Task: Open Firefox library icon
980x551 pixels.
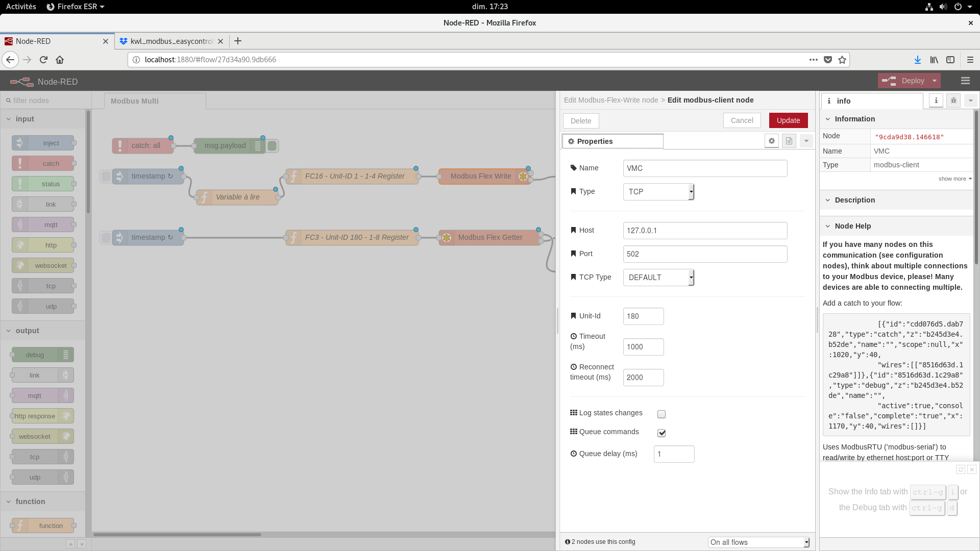Action: pos(934,60)
